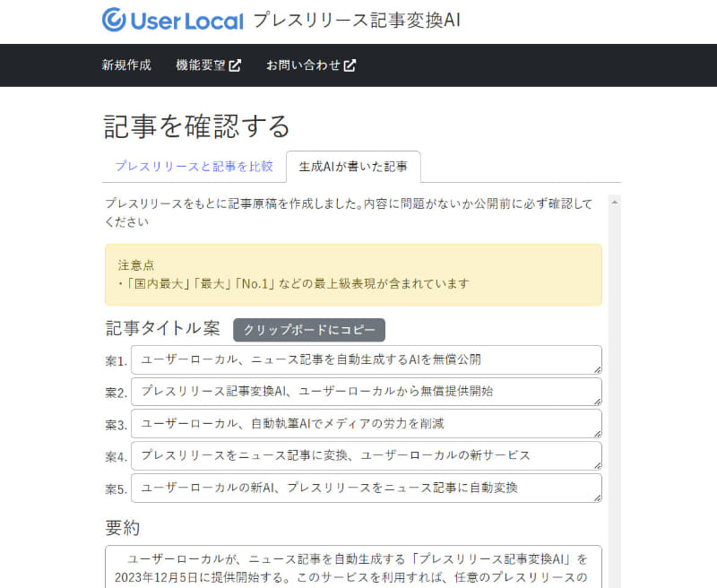Image resolution: width=717 pixels, height=588 pixels.
Task: Click the 案5. label
Action: (117, 489)
